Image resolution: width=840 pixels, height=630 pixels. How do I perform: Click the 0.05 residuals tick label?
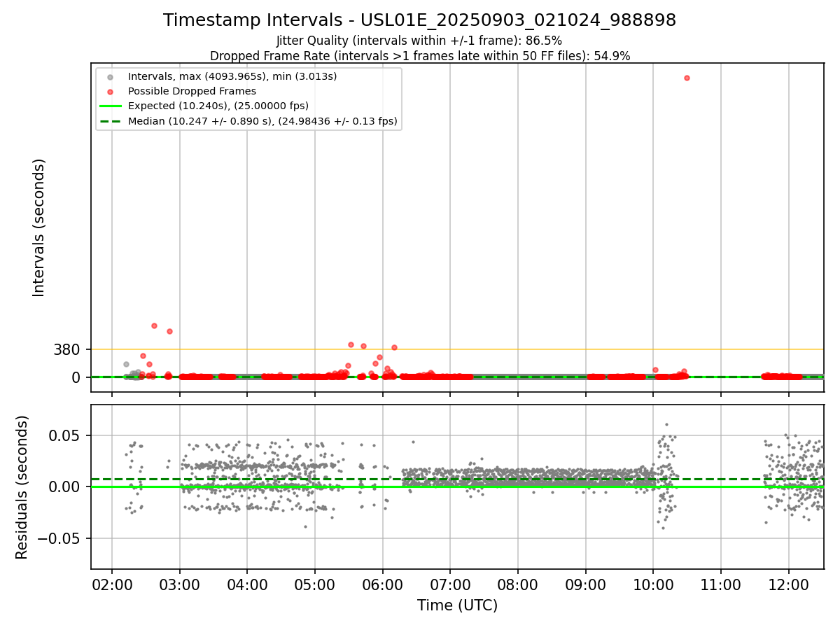[x=66, y=435]
